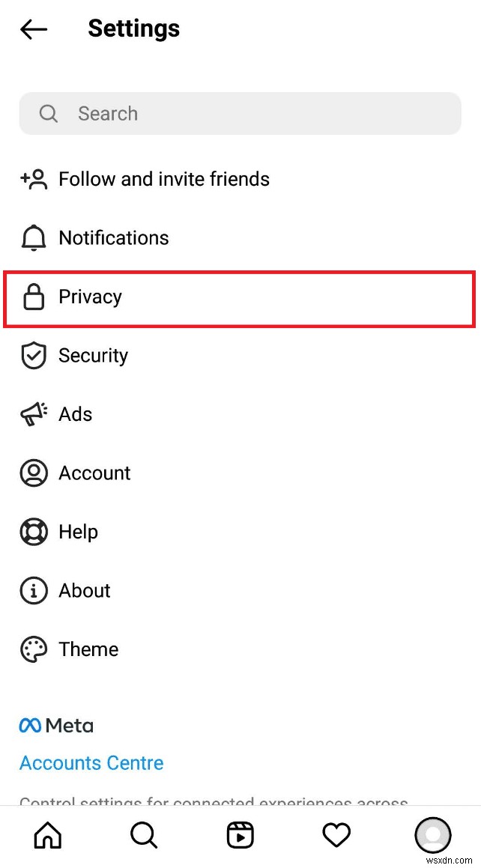481x868 pixels.
Task: Open the Ads settings
Action: click(75, 414)
